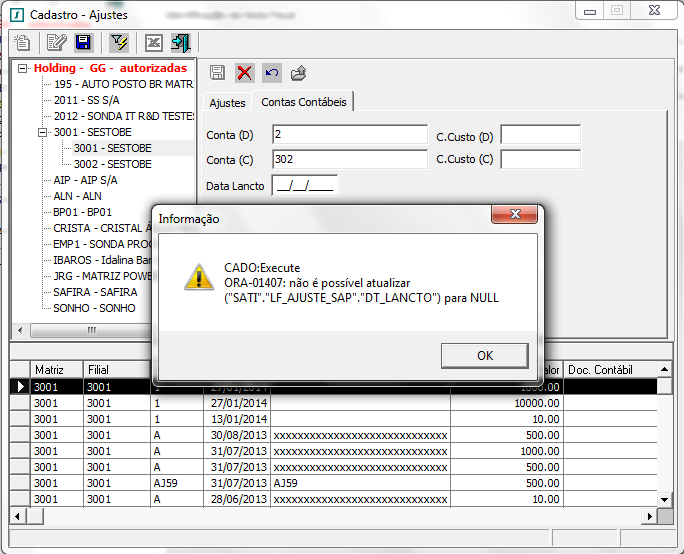The width and height of the screenshot is (684, 554).
Task: Click the filter with lightning bolt icon
Action: click(119, 42)
